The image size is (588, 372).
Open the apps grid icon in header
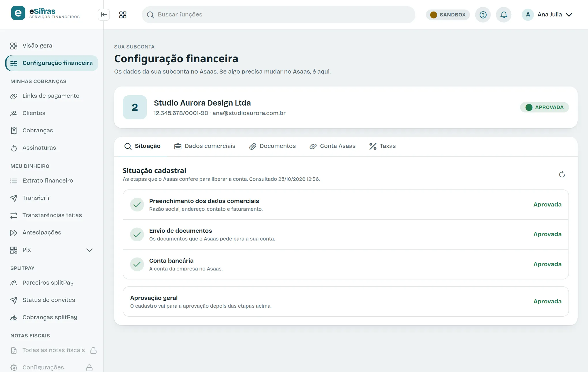click(123, 15)
